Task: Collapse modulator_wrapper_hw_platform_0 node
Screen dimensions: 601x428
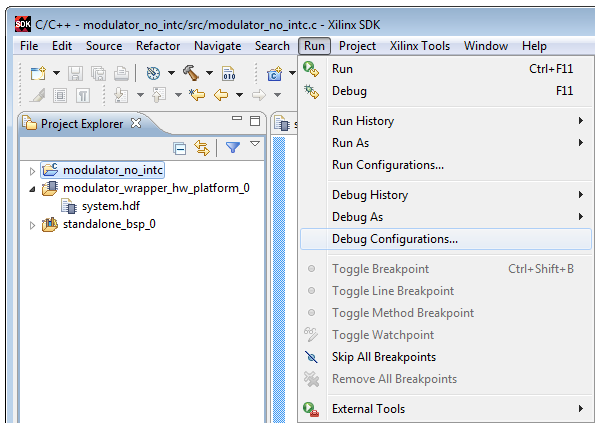Action: point(33,189)
